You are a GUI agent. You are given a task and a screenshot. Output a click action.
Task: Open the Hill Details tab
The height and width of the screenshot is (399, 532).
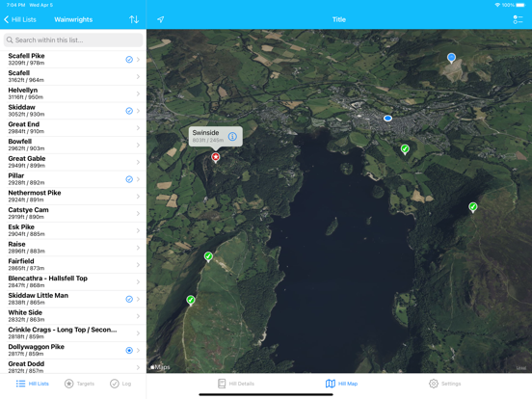(236, 384)
